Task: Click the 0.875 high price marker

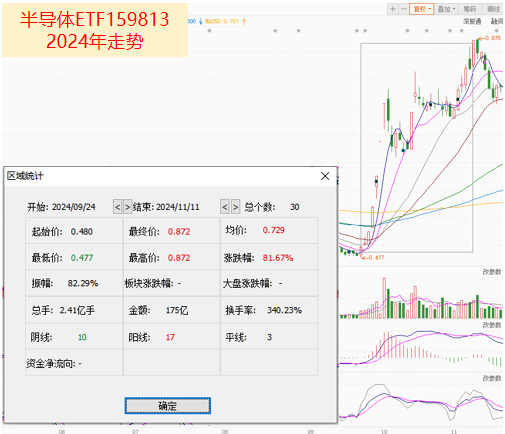Action: [x=490, y=38]
